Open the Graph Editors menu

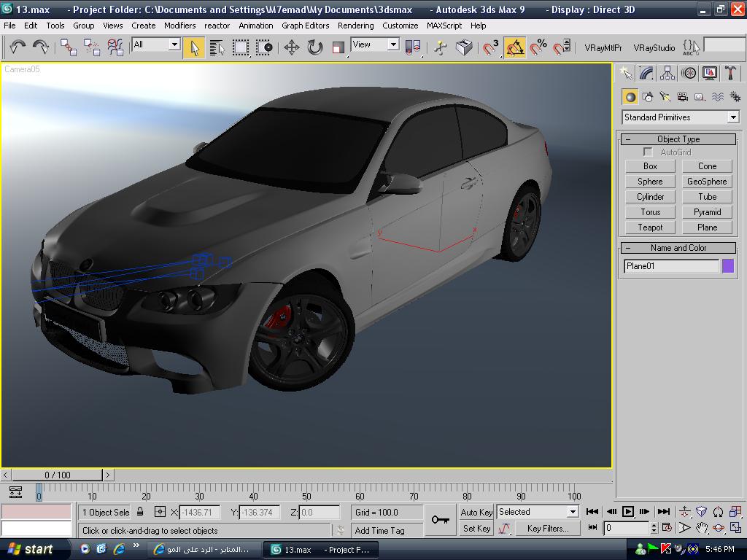click(306, 26)
